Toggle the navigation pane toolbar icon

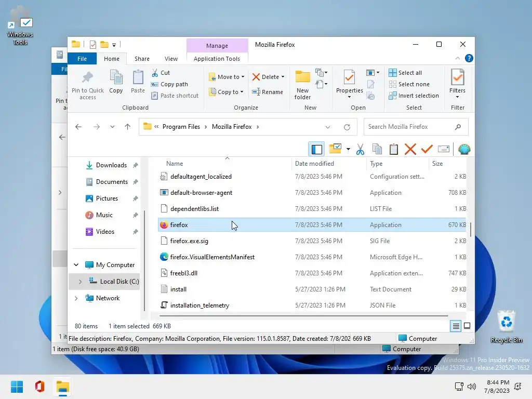316,149
